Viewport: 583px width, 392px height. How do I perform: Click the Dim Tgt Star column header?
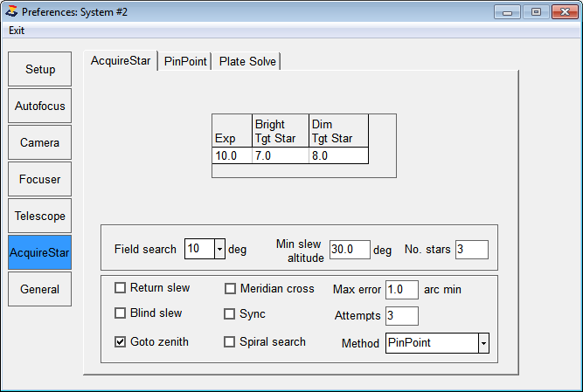(x=338, y=131)
